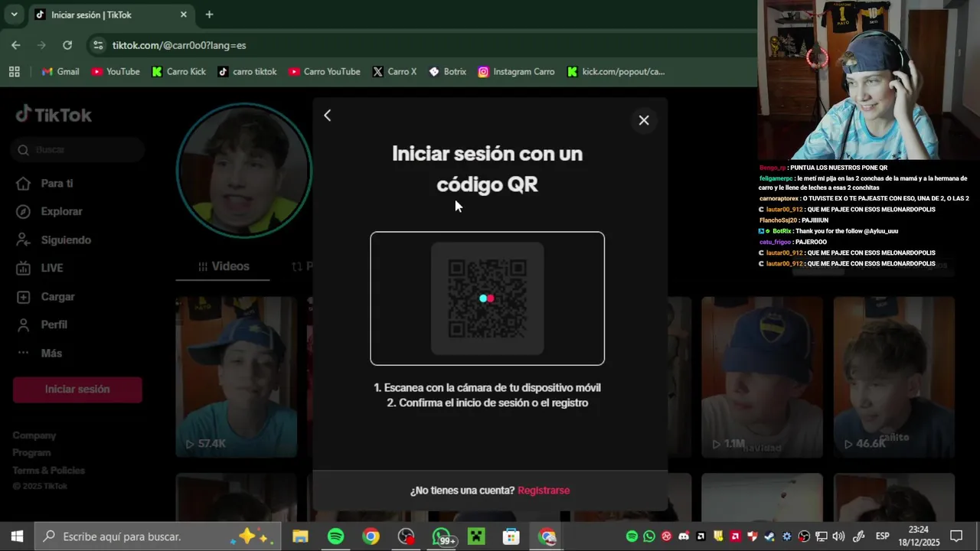Click the Discord icon in system tray
Viewport: 980px width, 551px height.
pyautogui.click(x=684, y=536)
